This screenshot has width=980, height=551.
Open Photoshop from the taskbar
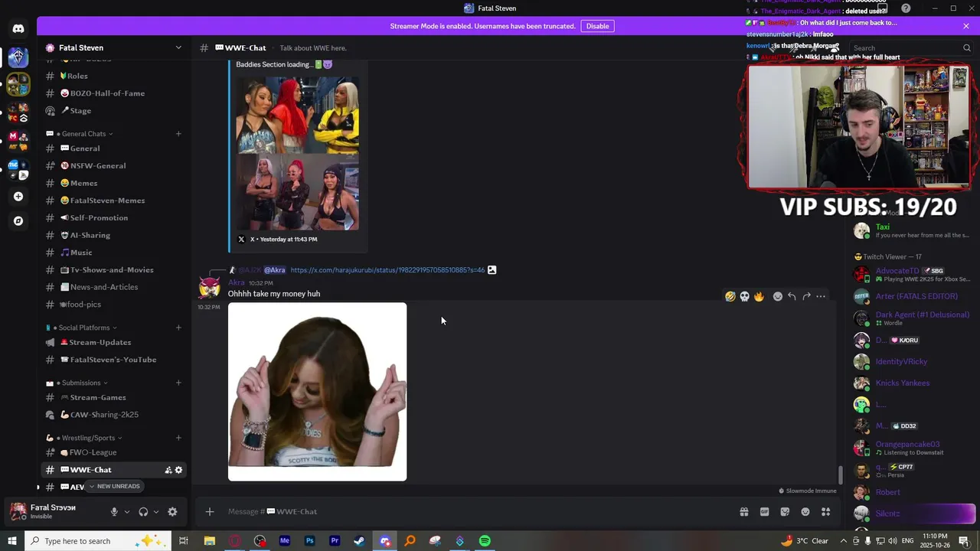click(309, 541)
